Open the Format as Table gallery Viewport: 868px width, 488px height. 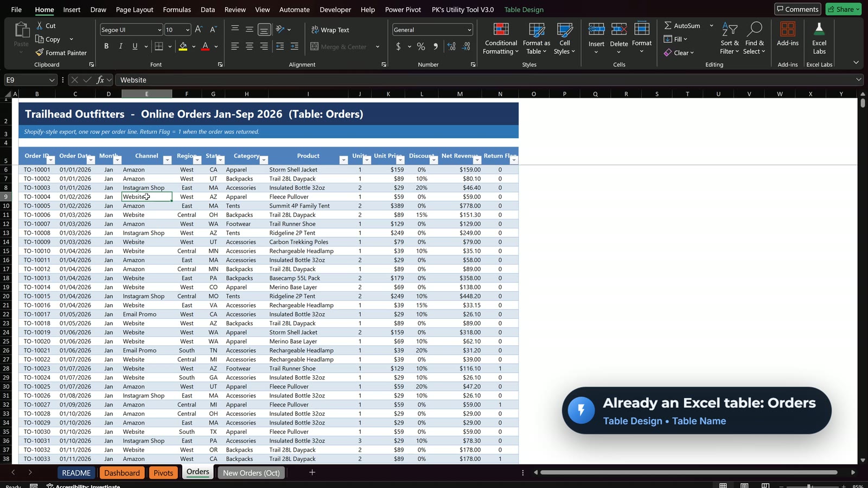pos(536,38)
